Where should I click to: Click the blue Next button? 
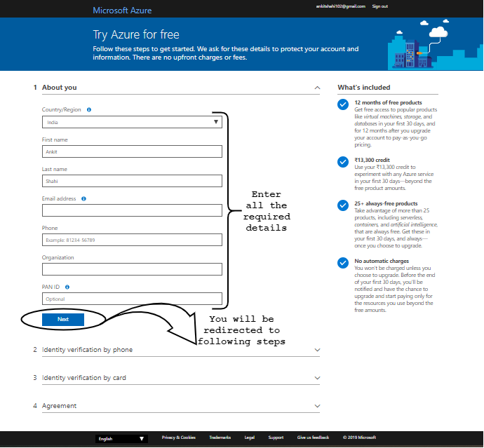click(63, 320)
